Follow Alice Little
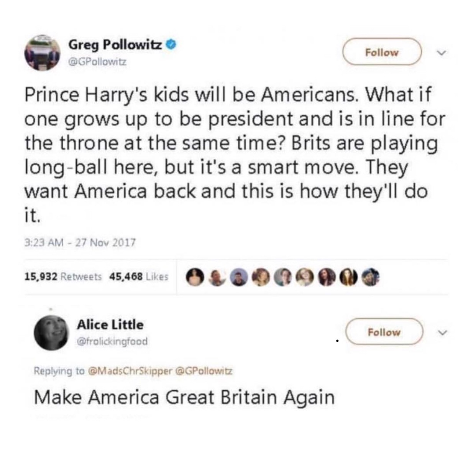The width and height of the screenshot is (476, 451). tap(384, 332)
